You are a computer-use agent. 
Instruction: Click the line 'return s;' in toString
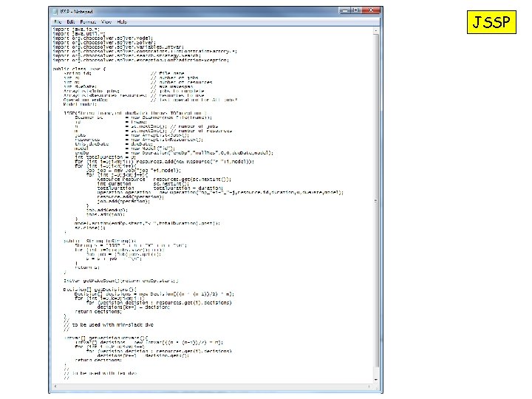coord(87,267)
